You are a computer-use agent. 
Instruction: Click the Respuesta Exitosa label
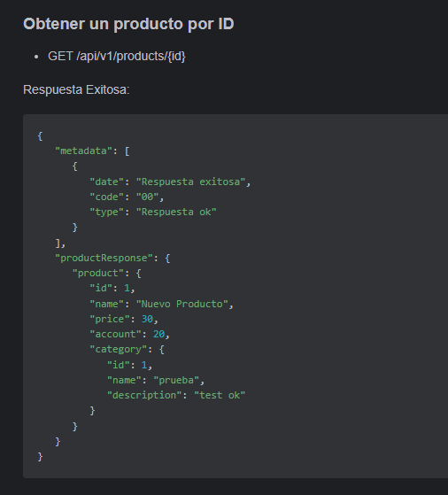pos(76,90)
